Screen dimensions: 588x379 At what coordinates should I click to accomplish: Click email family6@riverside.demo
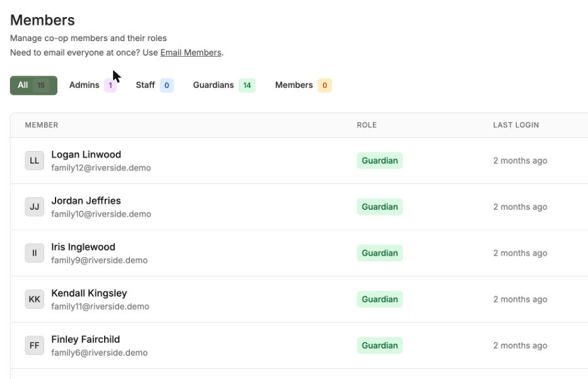coord(100,352)
